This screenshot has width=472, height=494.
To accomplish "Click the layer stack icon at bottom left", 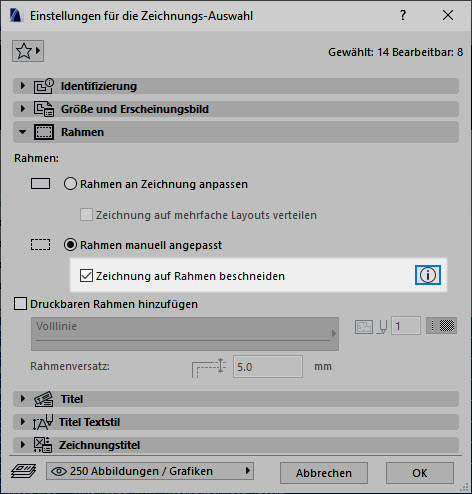I will point(23,471).
